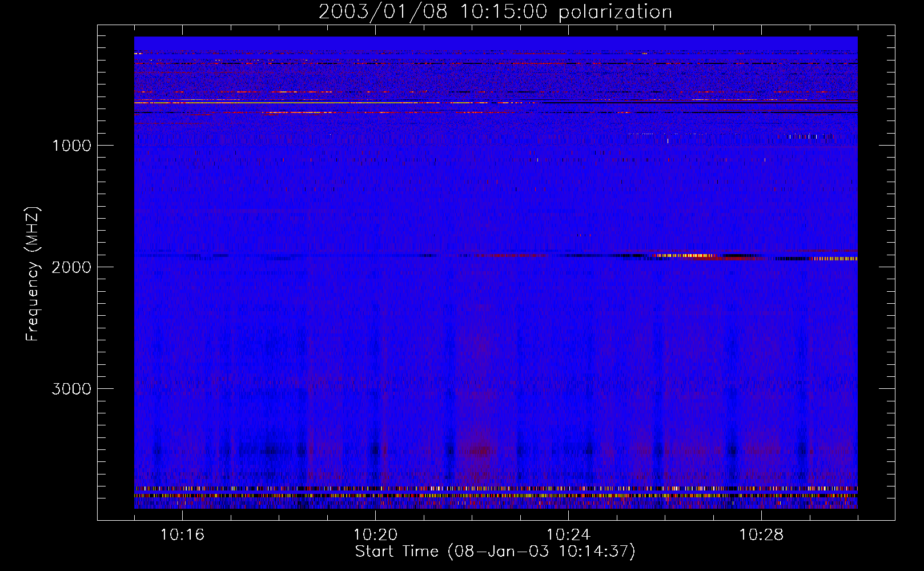This screenshot has width=924, height=571.
Task: Select the 'Frequency (MHZ)' axis label
Action: tap(33, 274)
